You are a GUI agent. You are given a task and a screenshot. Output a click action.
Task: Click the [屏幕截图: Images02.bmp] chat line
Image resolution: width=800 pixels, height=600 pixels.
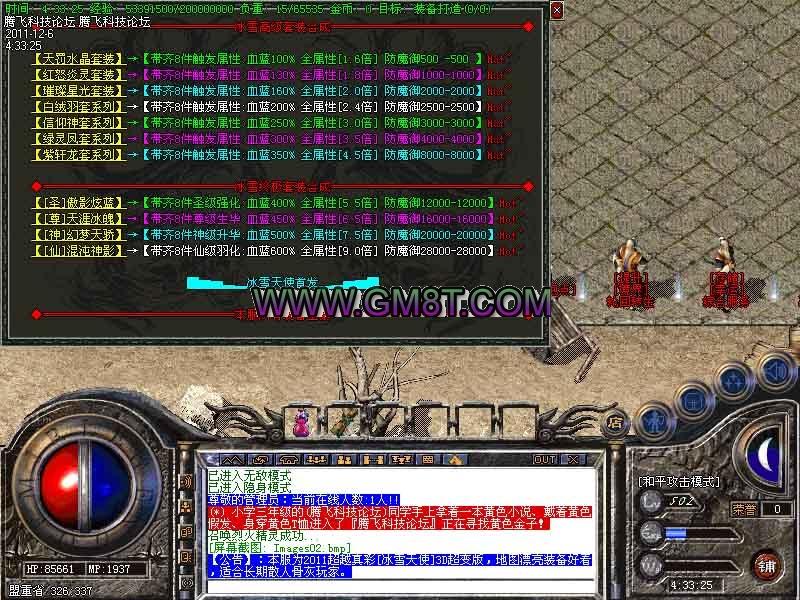[x=280, y=548]
